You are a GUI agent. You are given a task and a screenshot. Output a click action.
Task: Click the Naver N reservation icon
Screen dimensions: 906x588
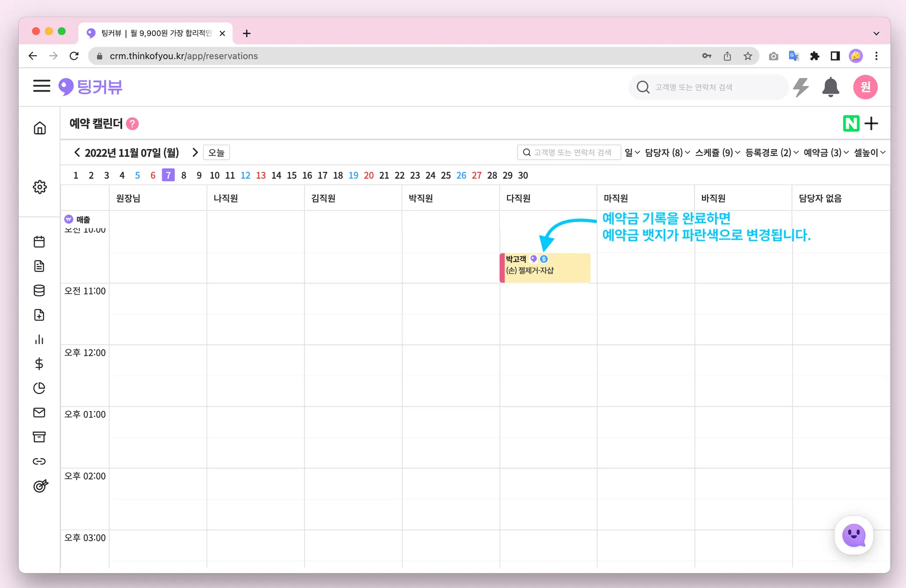[851, 123]
